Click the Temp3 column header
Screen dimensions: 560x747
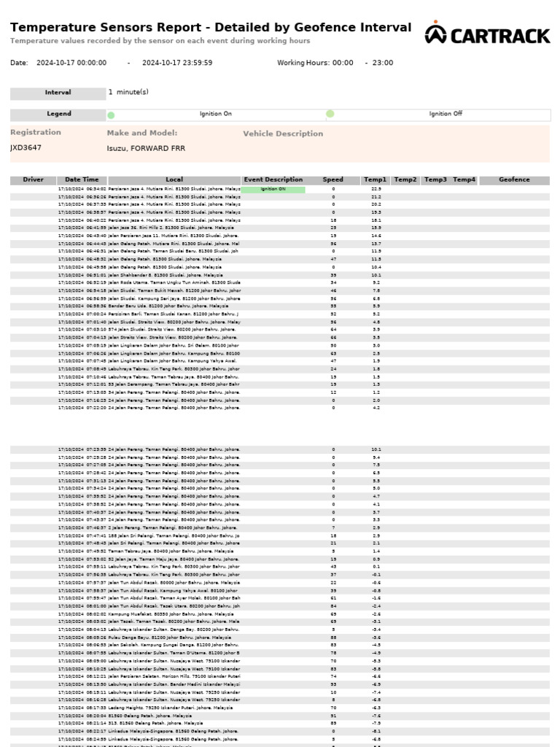pyautogui.click(x=435, y=180)
